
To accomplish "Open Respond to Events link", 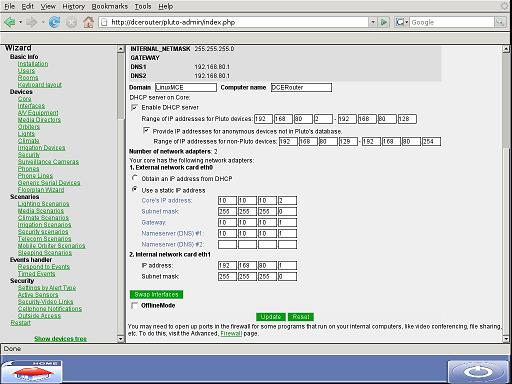I will tap(44, 267).
